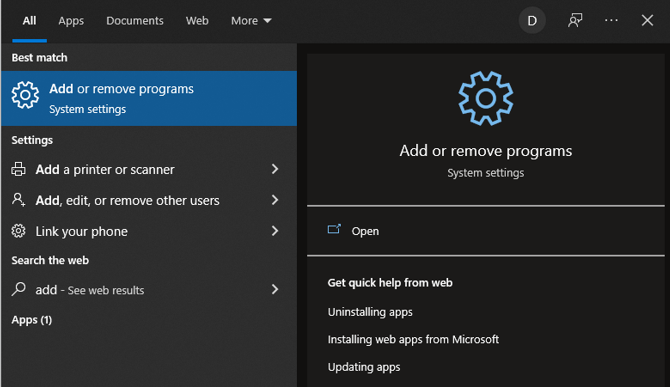Screen dimensions: 670x387
Task: Close the search panel with the X
Action: 647,20
